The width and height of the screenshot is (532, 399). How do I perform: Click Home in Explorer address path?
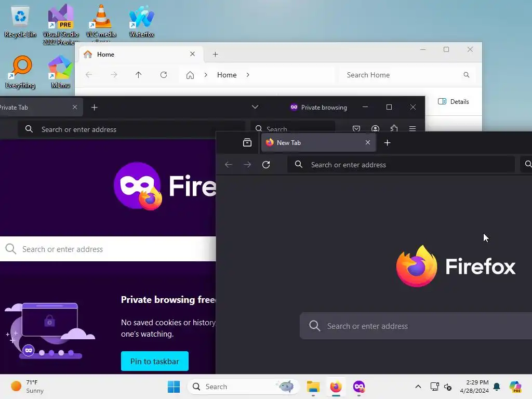click(227, 75)
